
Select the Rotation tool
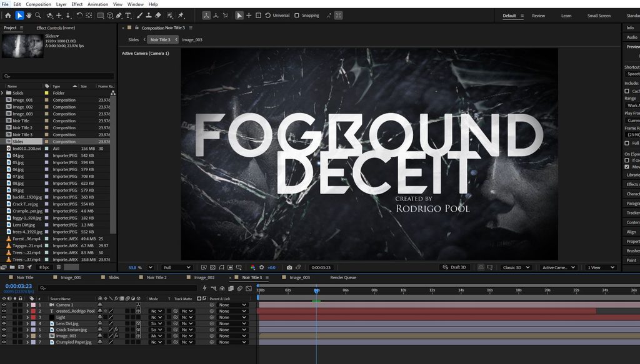pyautogui.click(x=79, y=16)
